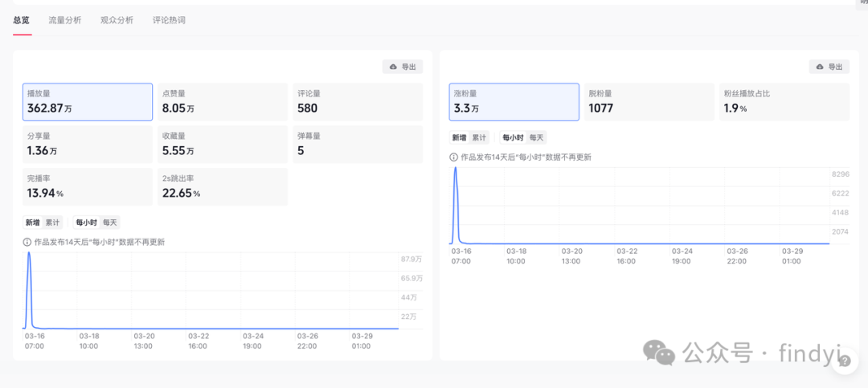Click the 22万 axis label
Image resolution: width=868 pixels, height=388 pixels.
point(409,316)
